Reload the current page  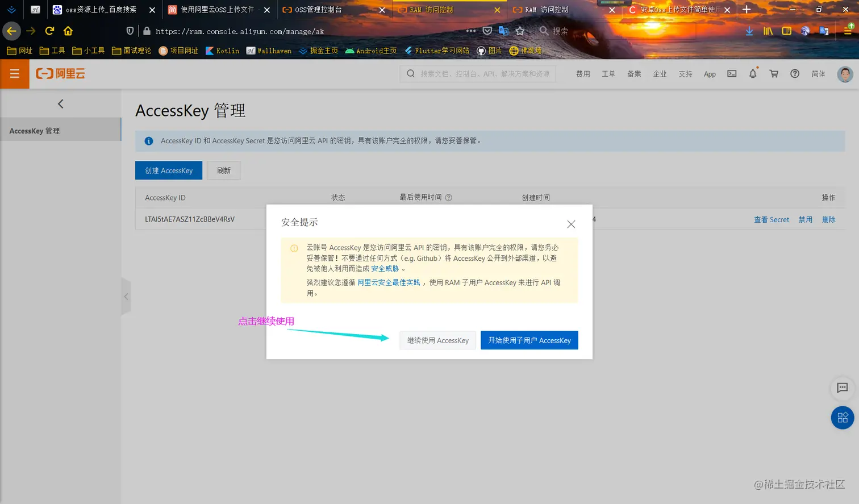click(x=50, y=31)
